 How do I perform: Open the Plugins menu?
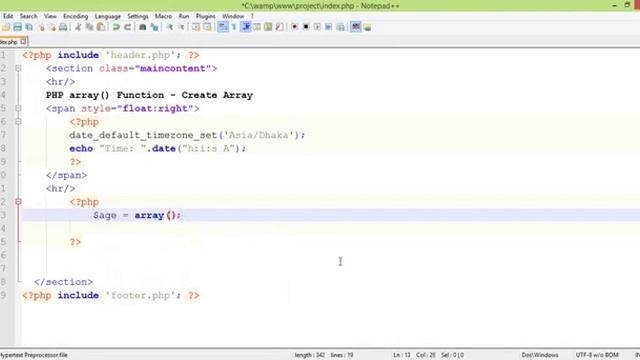[x=206, y=16]
